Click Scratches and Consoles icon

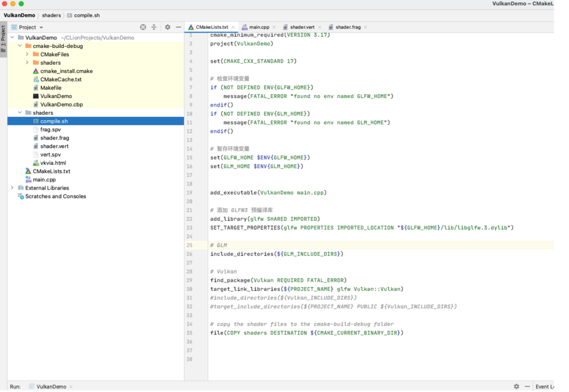(21, 197)
